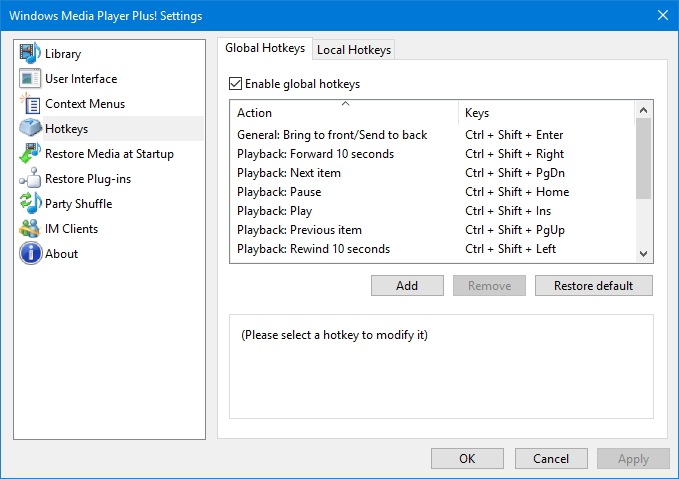Click the Apply button
This screenshot has width=679, height=479.
tap(634, 459)
